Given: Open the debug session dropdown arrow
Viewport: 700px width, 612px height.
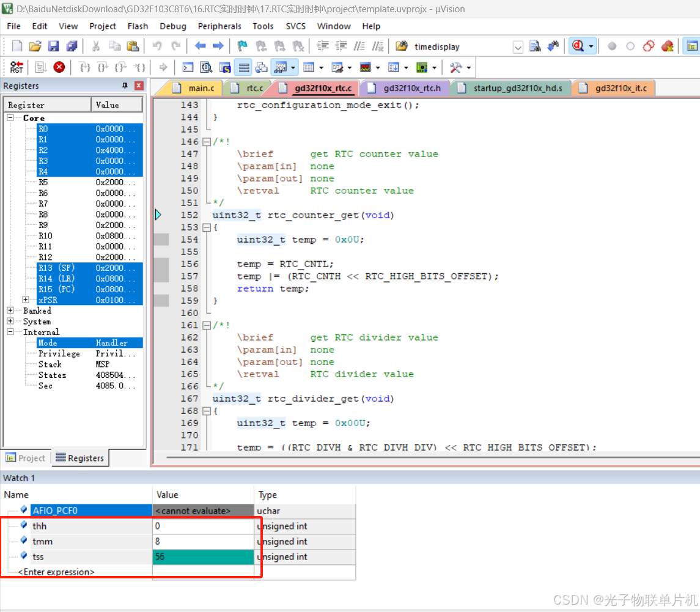Looking at the screenshot, I should [x=591, y=46].
